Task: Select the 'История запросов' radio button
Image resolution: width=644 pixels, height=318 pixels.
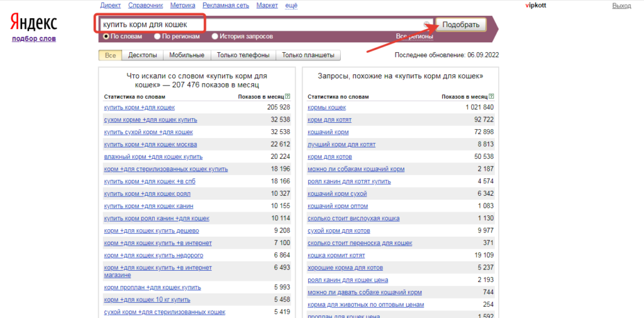Action: [x=215, y=37]
